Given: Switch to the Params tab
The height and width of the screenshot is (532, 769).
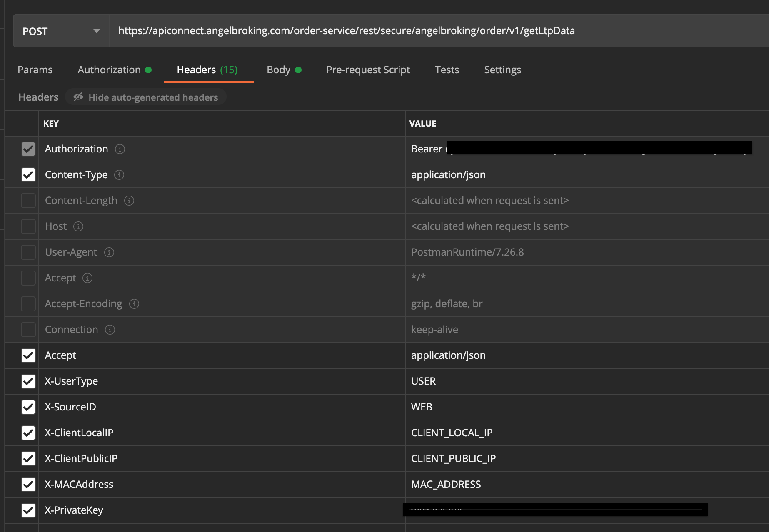Looking at the screenshot, I should click(x=35, y=70).
